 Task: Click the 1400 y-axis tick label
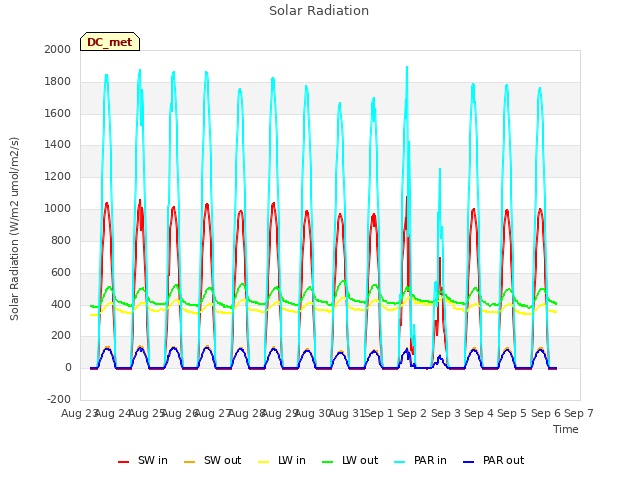[58, 144]
